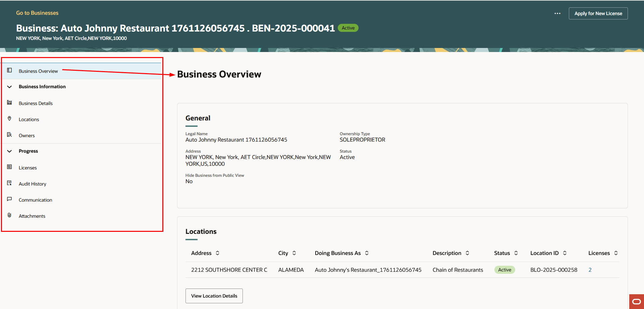Click the View Location Details button
The height and width of the screenshot is (309, 644).
click(214, 296)
